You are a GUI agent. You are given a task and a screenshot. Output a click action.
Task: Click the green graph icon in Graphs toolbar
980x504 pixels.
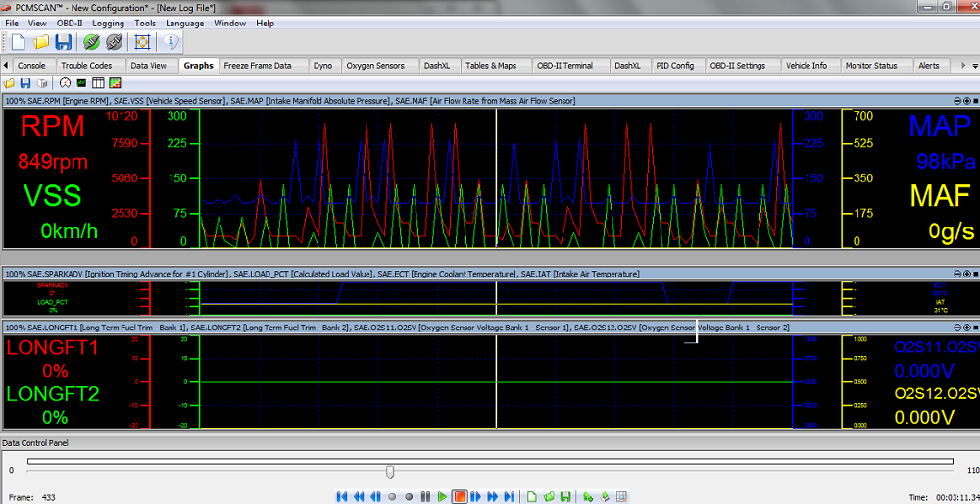(81, 83)
